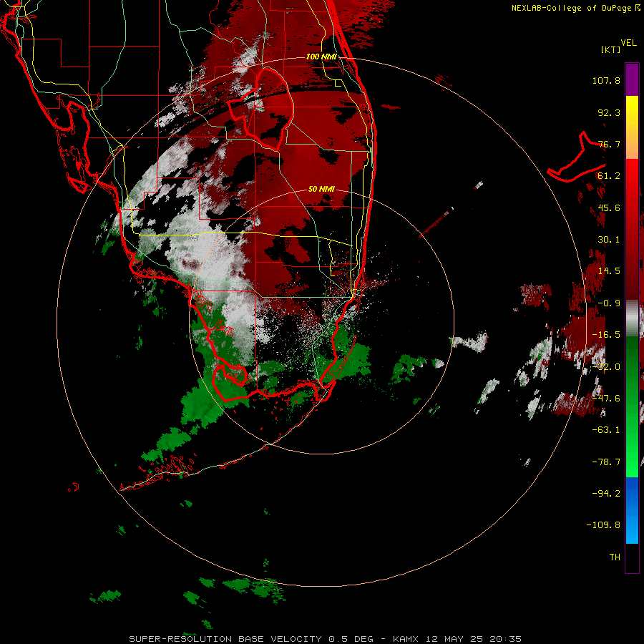Click the -78.7 velocity scale value
Screen dimensions: 644x644
606,462
